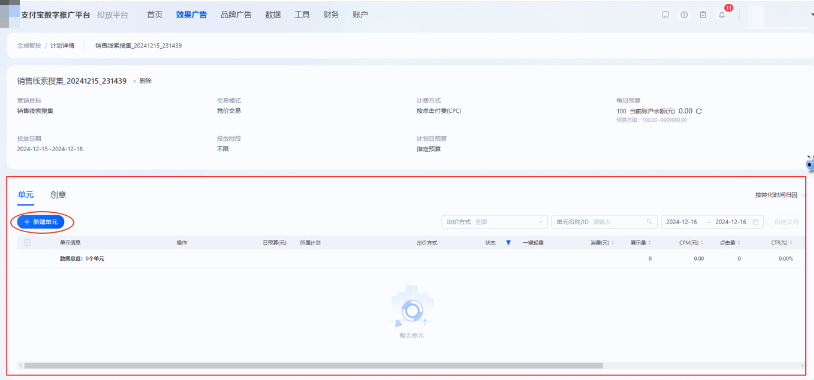Click the help question mark icon
The width and height of the screenshot is (814, 380).
(684, 15)
